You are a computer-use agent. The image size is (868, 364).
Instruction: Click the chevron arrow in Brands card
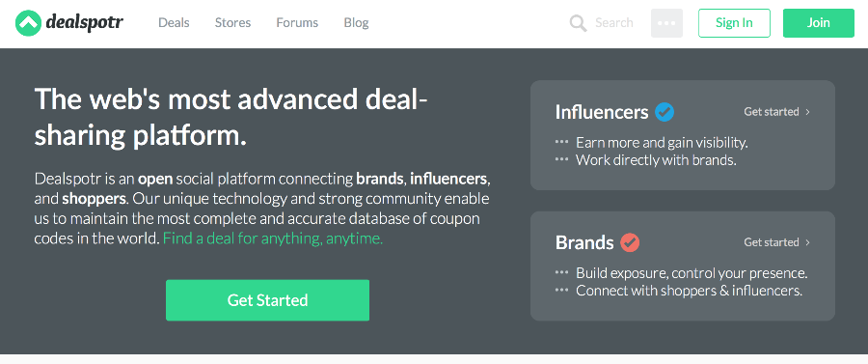coord(807,242)
